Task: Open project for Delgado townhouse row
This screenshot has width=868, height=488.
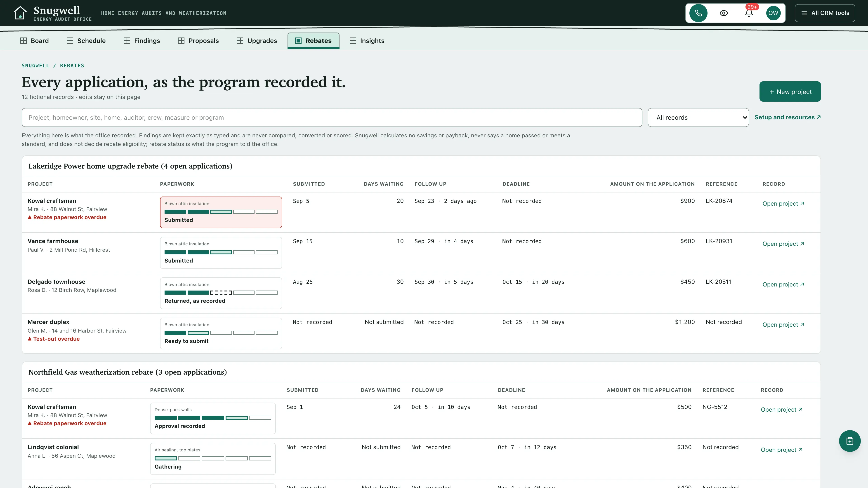Action: pos(783,285)
